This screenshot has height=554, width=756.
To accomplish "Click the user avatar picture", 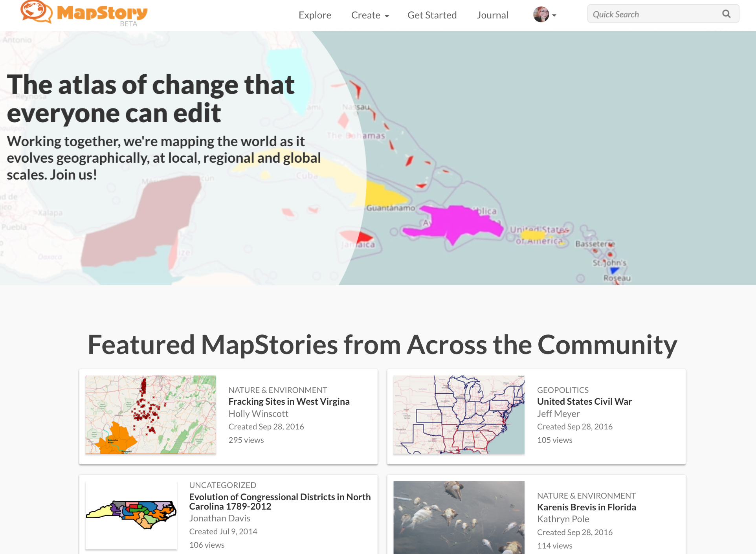I will coord(541,15).
